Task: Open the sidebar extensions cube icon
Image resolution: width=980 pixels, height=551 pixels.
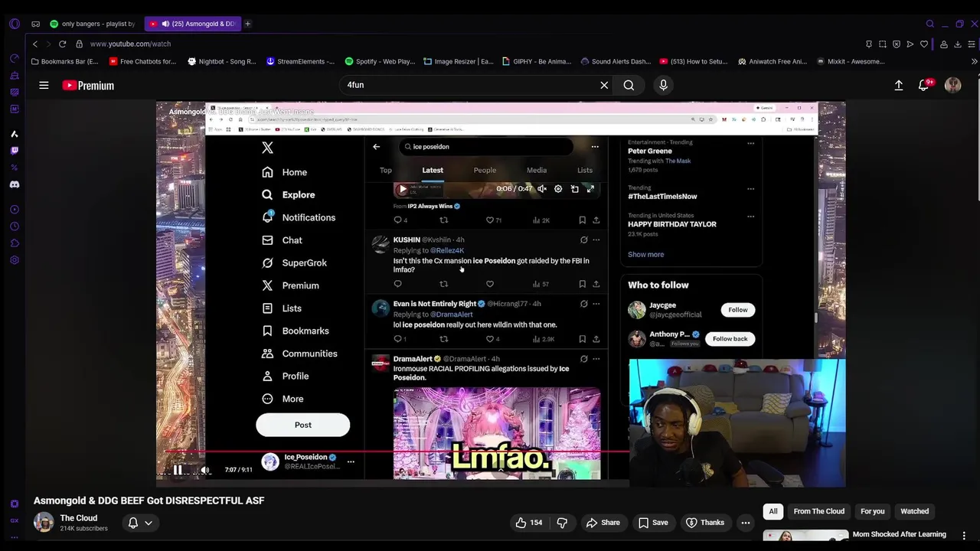Action: [15, 243]
